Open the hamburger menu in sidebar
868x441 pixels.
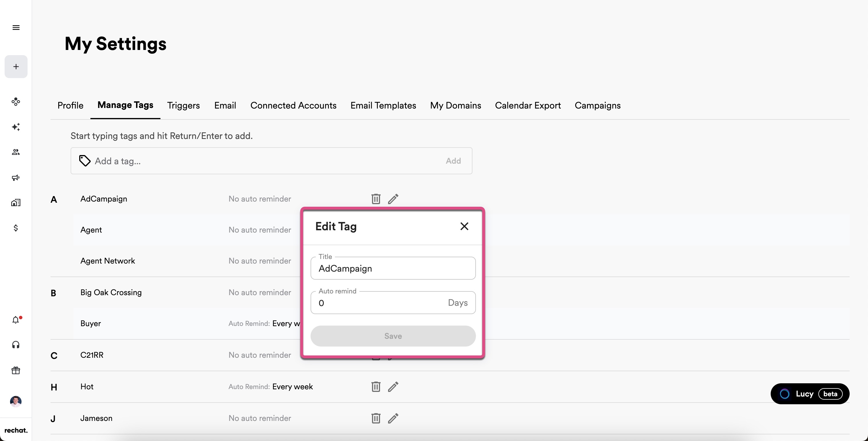(16, 28)
